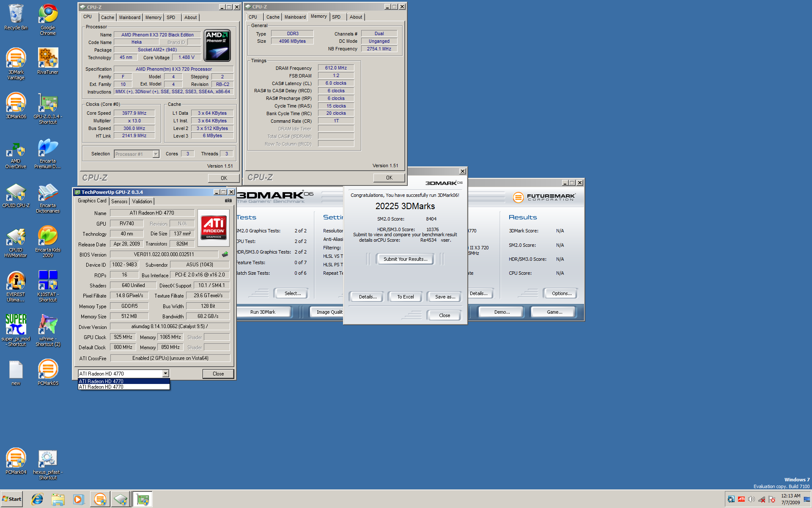Open the Start menu
The height and width of the screenshot is (508, 812).
coord(11,499)
